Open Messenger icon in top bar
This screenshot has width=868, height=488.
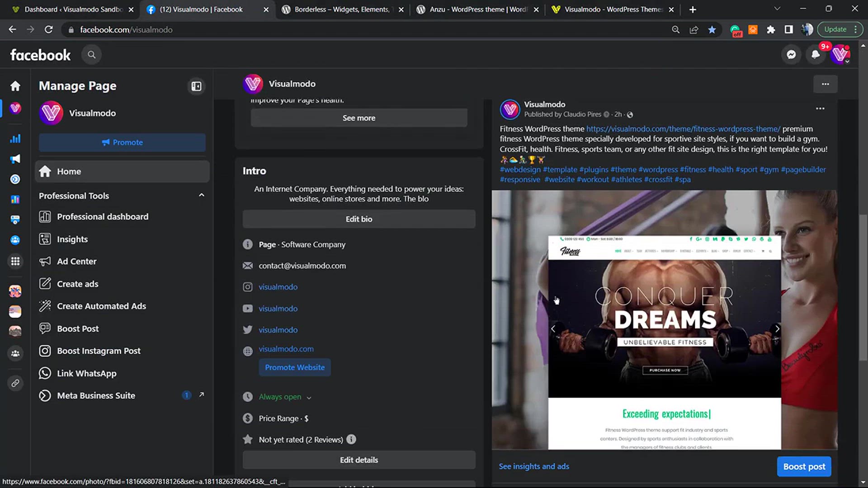tap(791, 55)
